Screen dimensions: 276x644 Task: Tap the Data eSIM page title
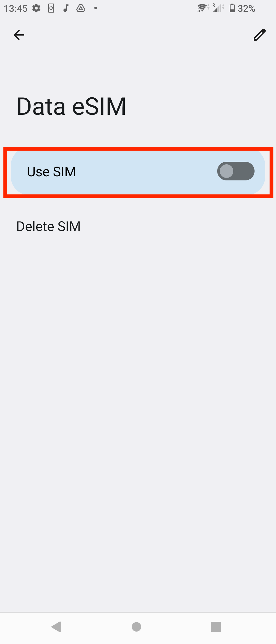pyautogui.click(x=71, y=106)
